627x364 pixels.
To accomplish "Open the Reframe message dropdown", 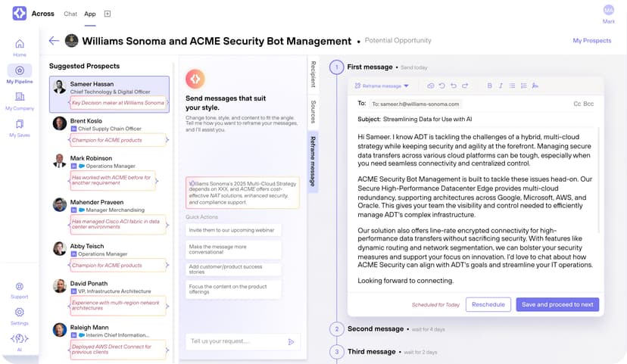I will pyautogui.click(x=385, y=86).
